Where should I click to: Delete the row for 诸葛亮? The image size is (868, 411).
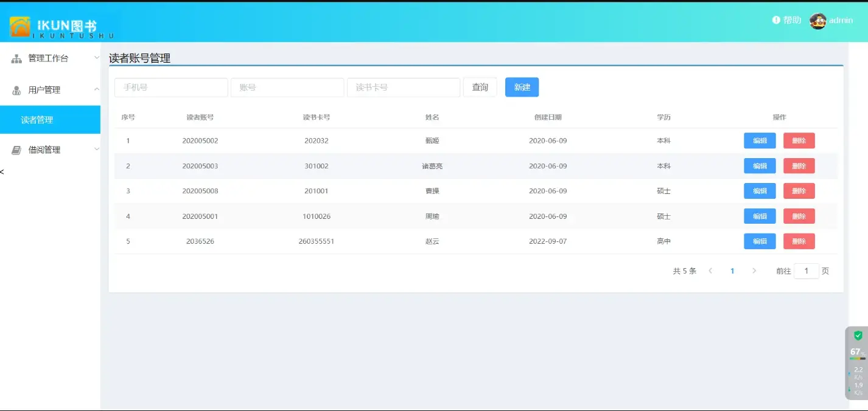pos(799,166)
